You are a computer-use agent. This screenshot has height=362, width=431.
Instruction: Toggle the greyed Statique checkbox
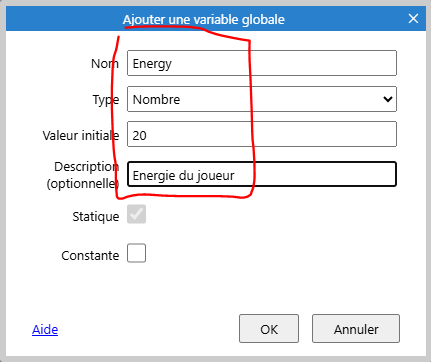(x=136, y=214)
